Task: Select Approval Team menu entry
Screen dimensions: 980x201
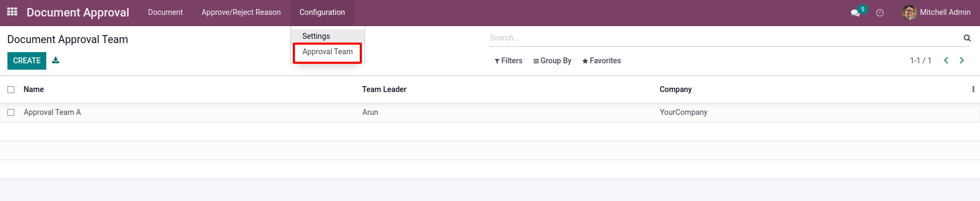Action: tap(327, 52)
